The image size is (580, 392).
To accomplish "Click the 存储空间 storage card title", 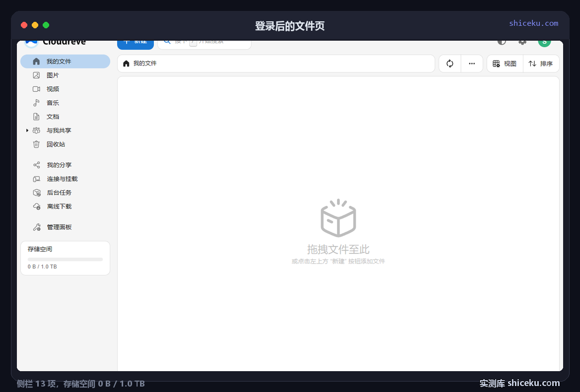I will 40,250.
